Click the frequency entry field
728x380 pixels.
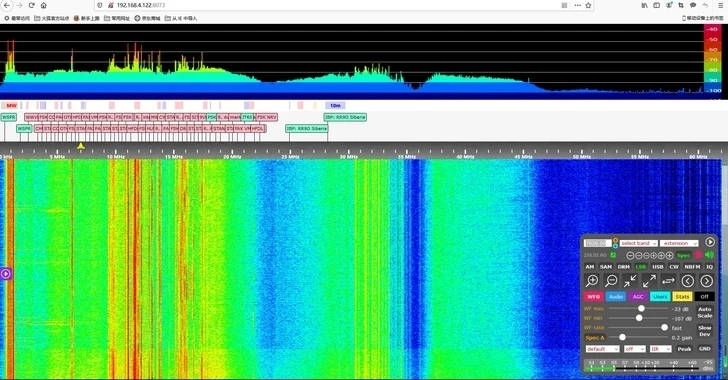[598, 243]
